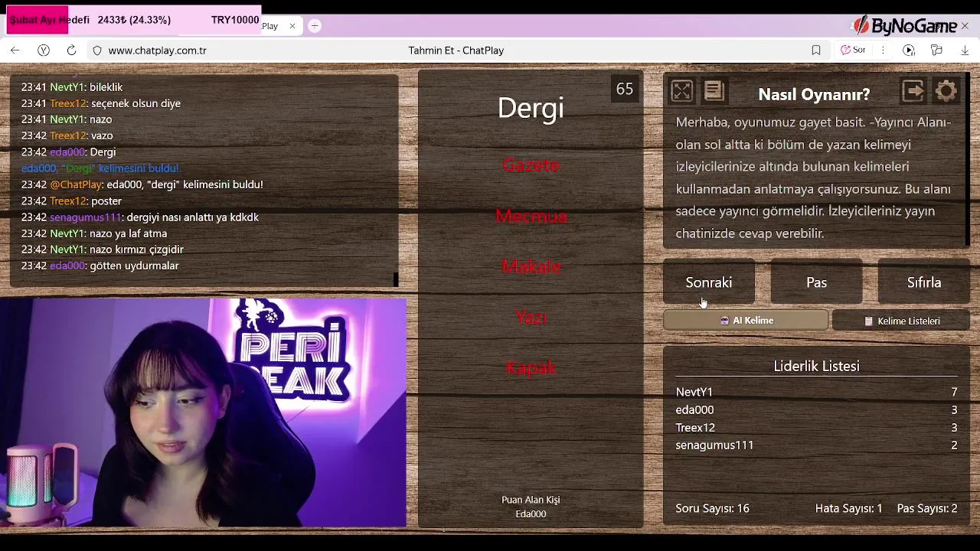This screenshot has height=551, width=980.
Task: Click Hata Sayısı: 1 counter
Action: pyautogui.click(x=848, y=508)
